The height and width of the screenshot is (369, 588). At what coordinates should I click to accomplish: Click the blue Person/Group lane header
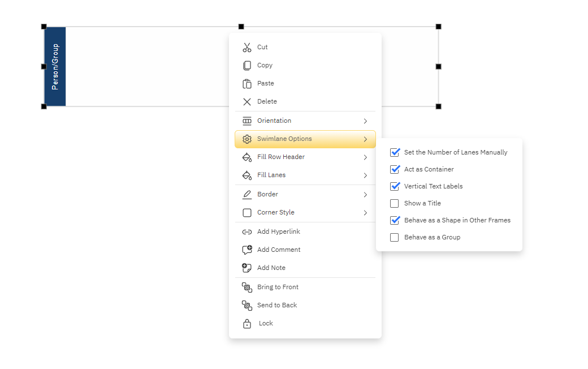tap(55, 67)
